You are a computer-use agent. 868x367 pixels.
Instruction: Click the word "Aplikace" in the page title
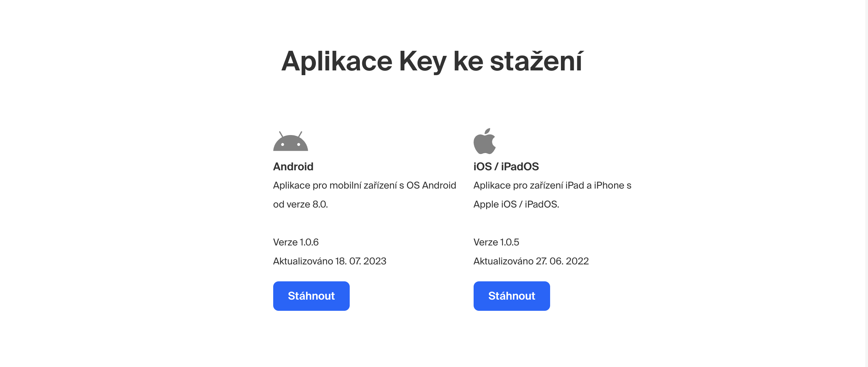(337, 61)
